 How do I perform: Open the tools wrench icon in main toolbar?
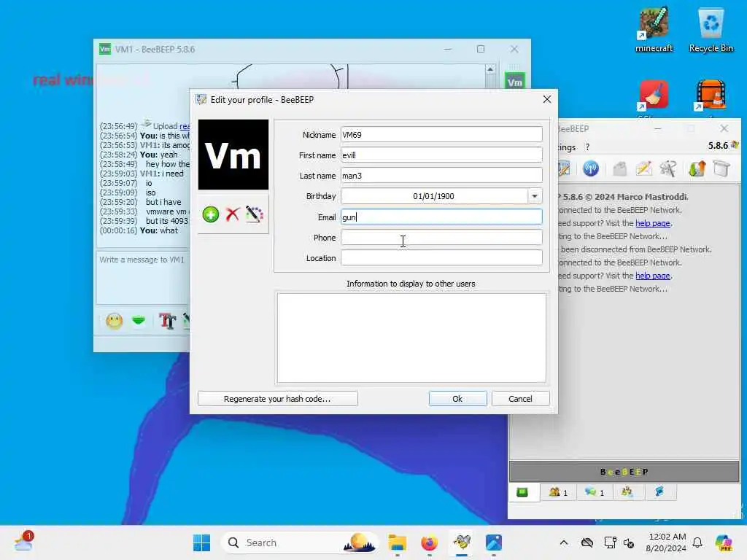pos(668,168)
